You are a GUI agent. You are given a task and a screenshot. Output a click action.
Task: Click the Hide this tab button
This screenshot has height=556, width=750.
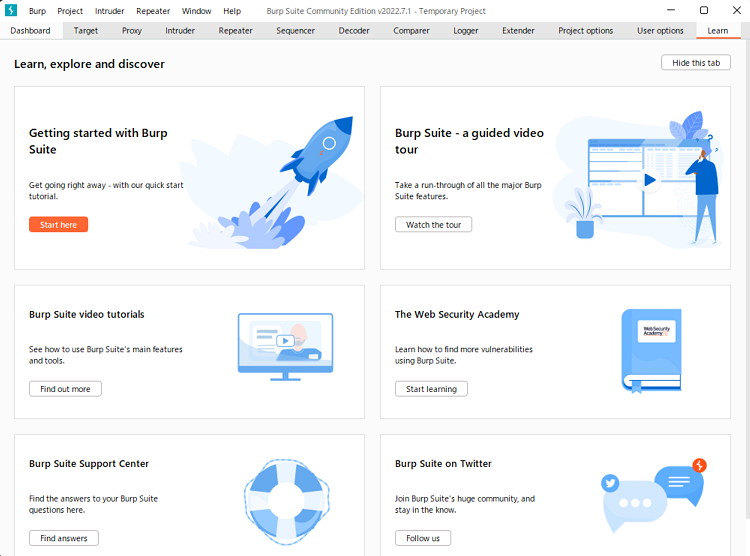(696, 63)
